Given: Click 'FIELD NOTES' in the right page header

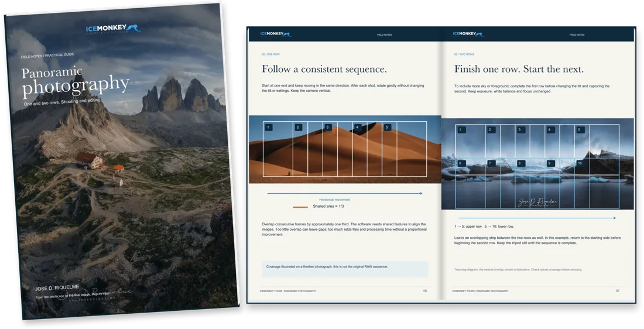Looking at the screenshot, I should (577, 35).
